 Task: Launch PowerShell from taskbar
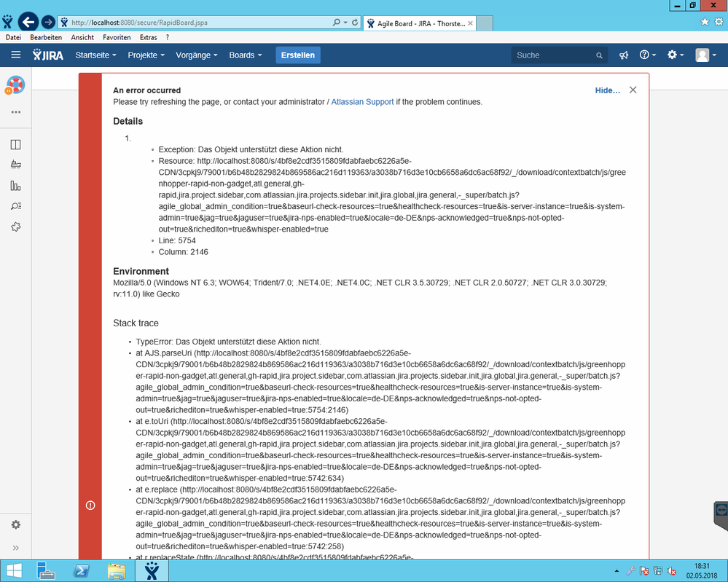click(82, 570)
